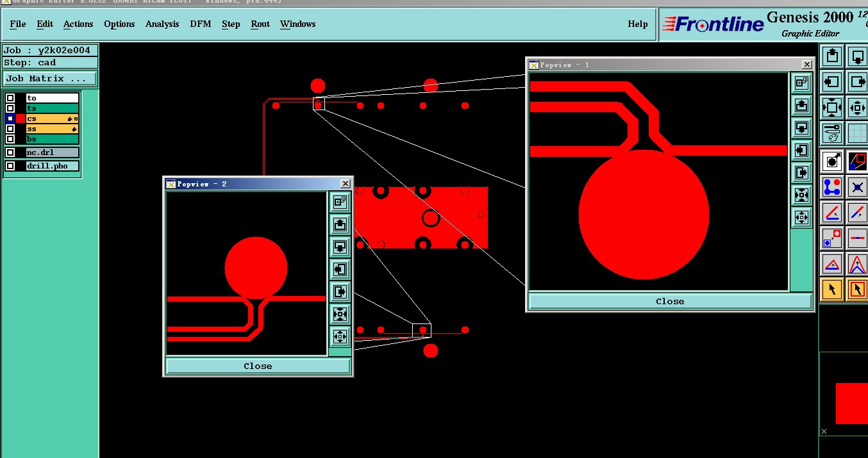Click the zoom out icon in main toolbar

coord(832,107)
